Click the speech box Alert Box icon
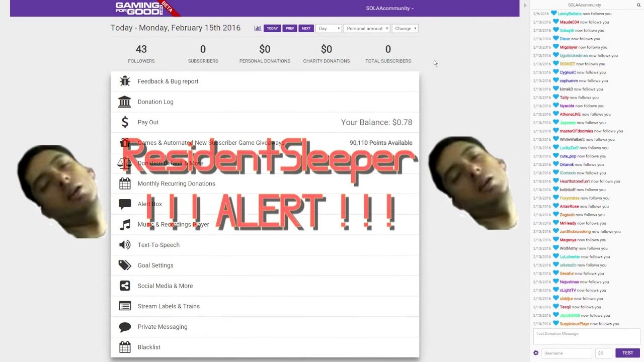Viewport: 644px width, 362px height. click(125, 204)
